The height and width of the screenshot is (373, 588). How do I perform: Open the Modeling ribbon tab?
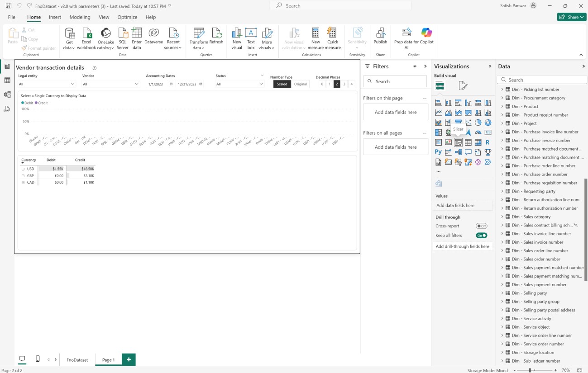point(80,17)
